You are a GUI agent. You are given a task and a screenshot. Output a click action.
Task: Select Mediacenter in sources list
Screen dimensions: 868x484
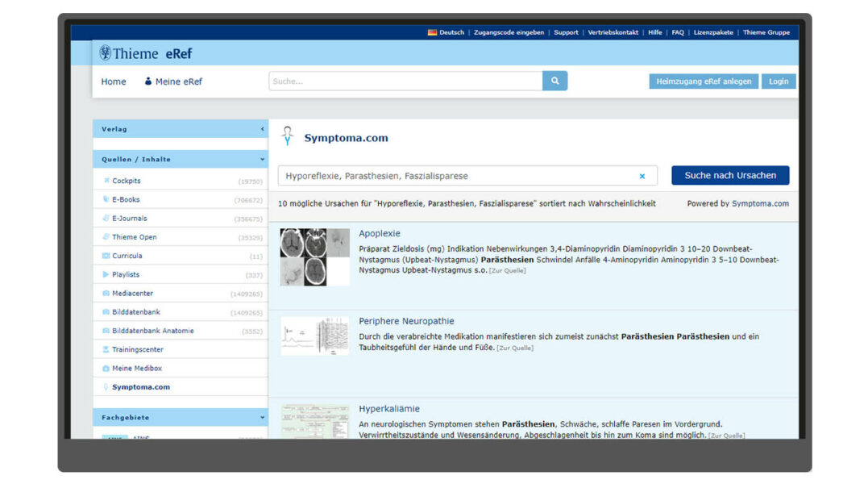pyautogui.click(x=133, y=294)
